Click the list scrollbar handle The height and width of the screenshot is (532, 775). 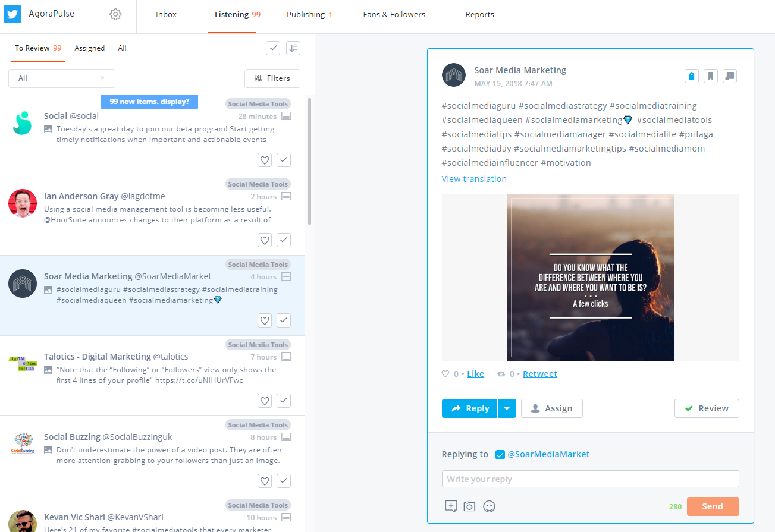click(x=309, y=161)
